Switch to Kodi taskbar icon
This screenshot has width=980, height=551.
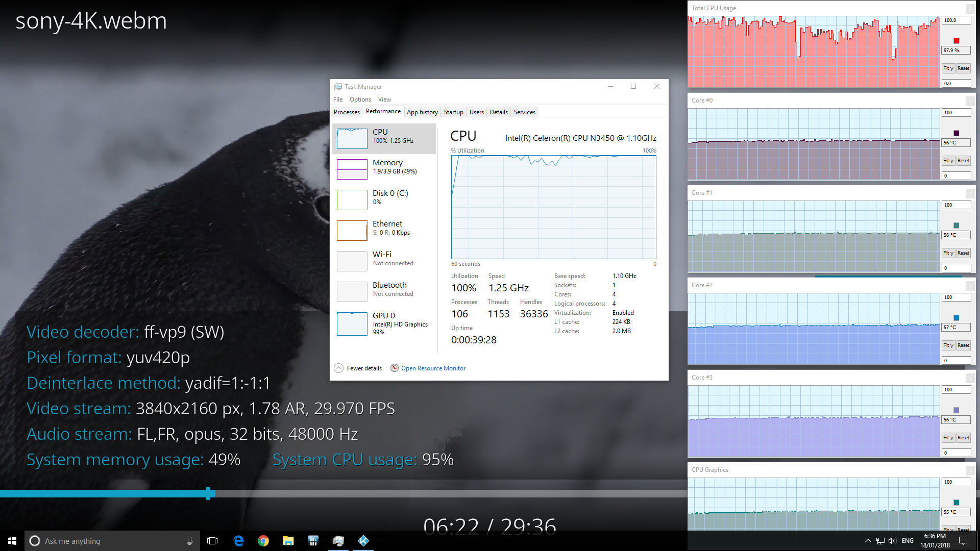click(363, 541)
